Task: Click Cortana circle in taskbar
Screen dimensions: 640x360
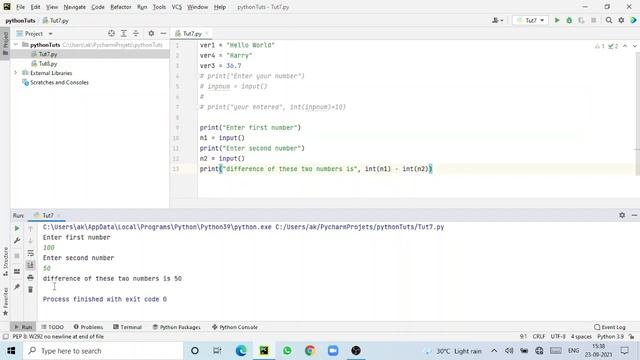Action: 195,351
